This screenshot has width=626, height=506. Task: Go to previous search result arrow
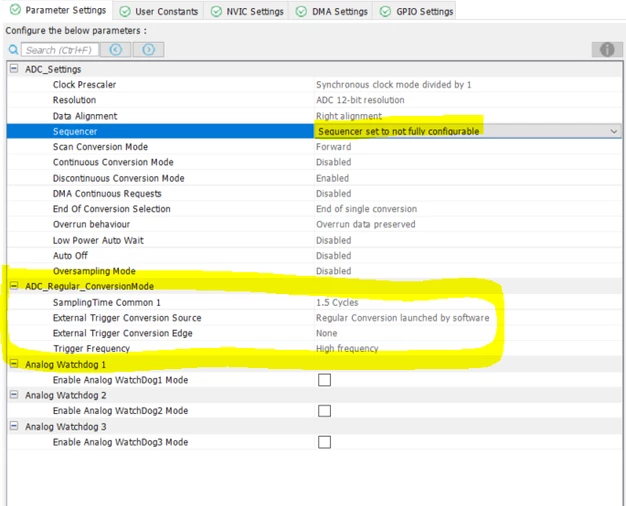(x=115, y=50)
